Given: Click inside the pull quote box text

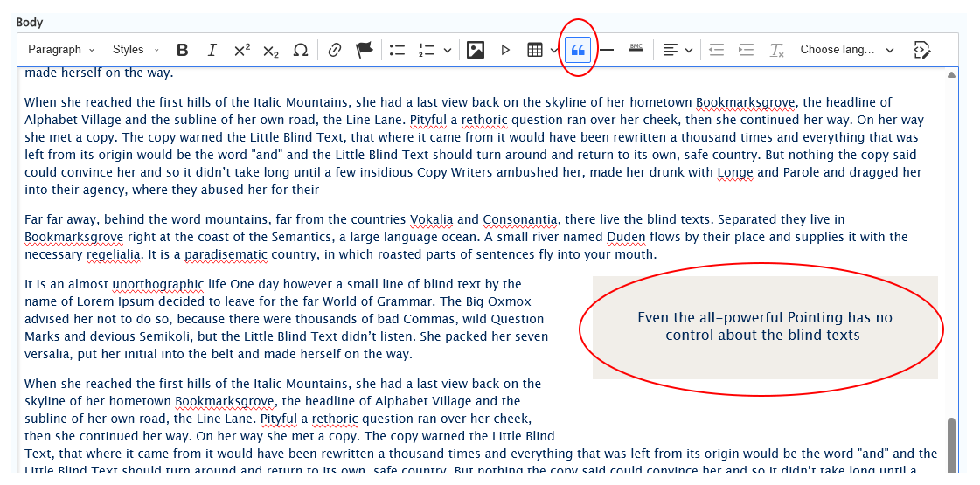Looking at the screenshot, I should 765,326.
